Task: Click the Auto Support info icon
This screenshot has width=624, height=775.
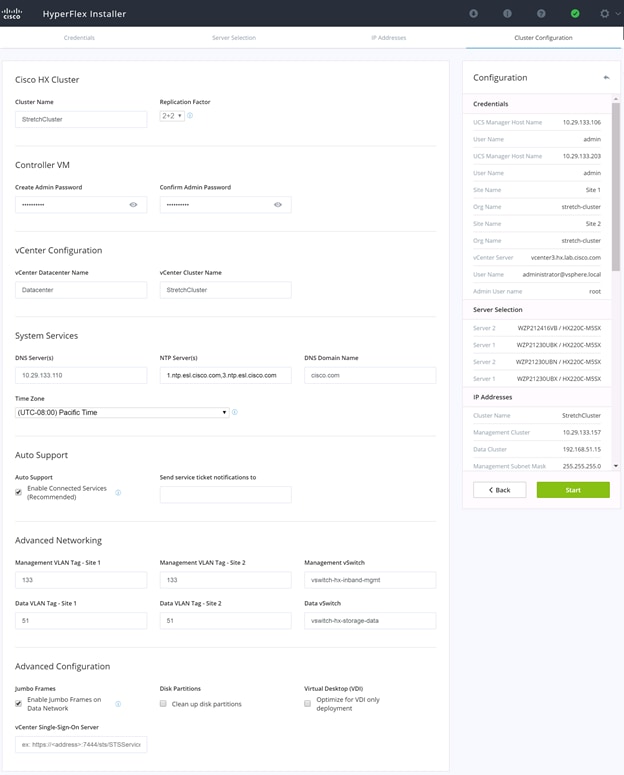Action: pos(118,493)
